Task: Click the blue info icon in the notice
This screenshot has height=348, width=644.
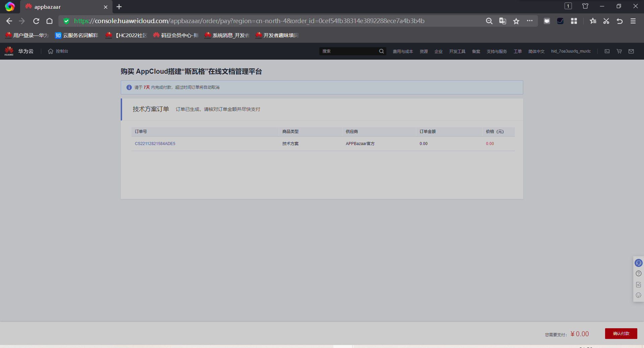Action: point(129,87)
